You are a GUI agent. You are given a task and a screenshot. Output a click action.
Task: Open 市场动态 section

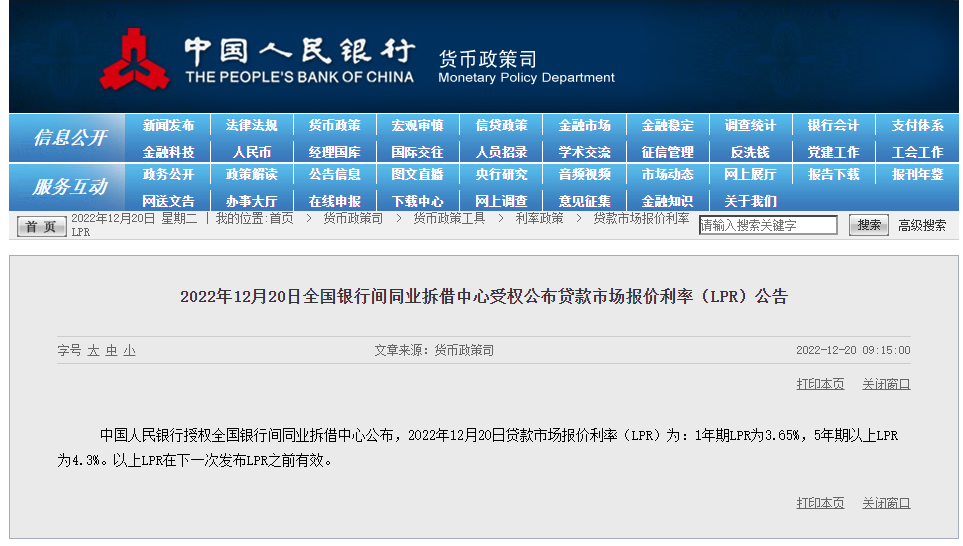point(668,174)
